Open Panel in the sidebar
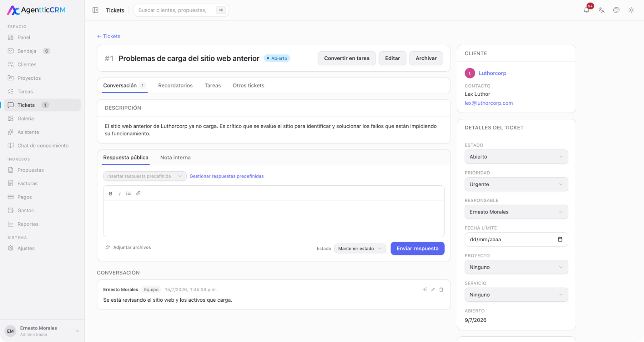 (42, 37)
